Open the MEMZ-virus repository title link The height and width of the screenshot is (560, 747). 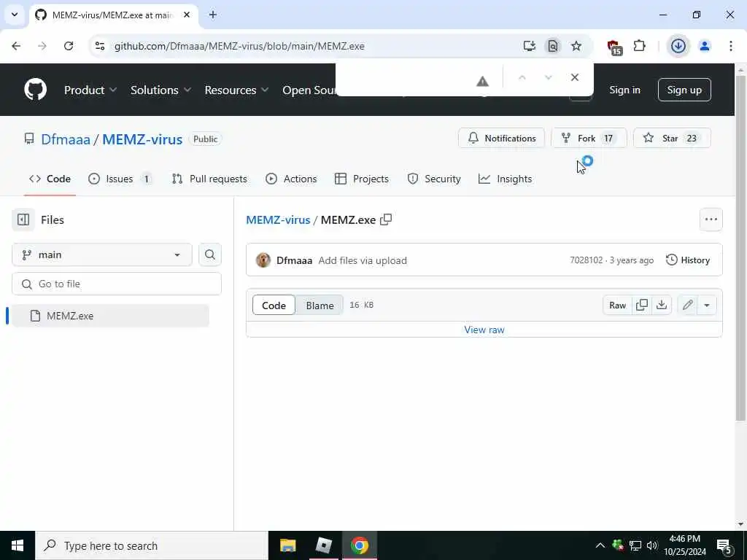click(x=142, y=139)
